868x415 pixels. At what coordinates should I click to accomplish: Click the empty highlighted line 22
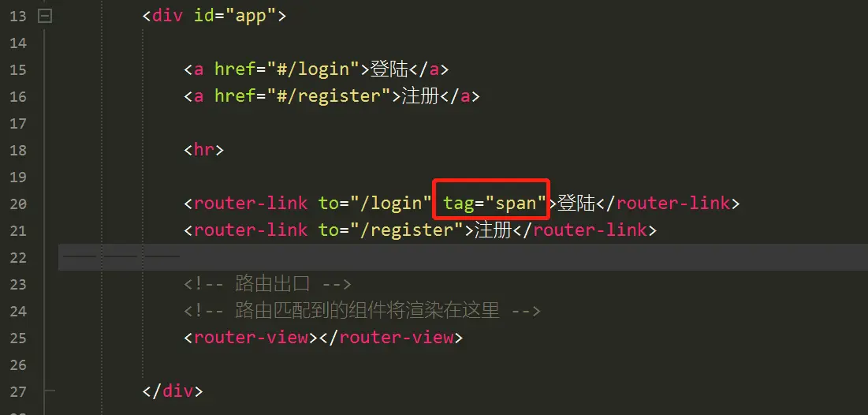pos(463,257)
